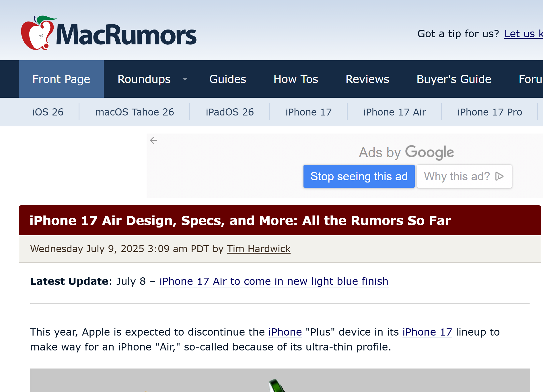Open the Reviews section
543x392 pixels.
coord(367,79)
